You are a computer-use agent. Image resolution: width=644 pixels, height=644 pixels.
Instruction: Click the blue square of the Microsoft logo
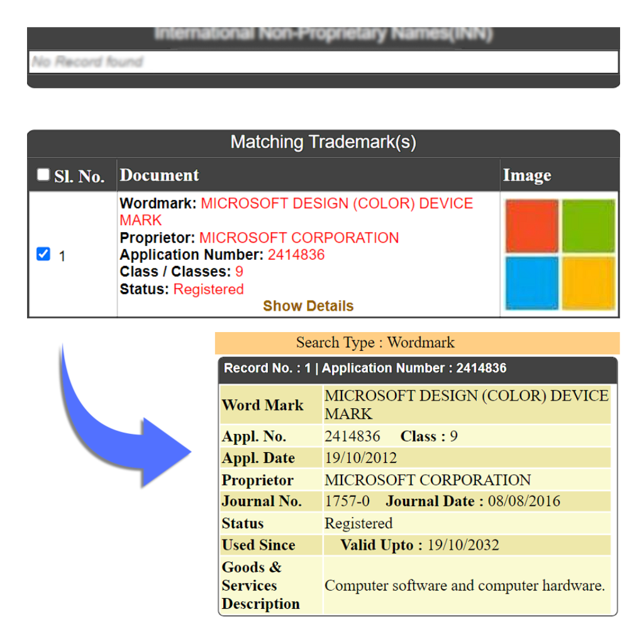coord(531,282)
